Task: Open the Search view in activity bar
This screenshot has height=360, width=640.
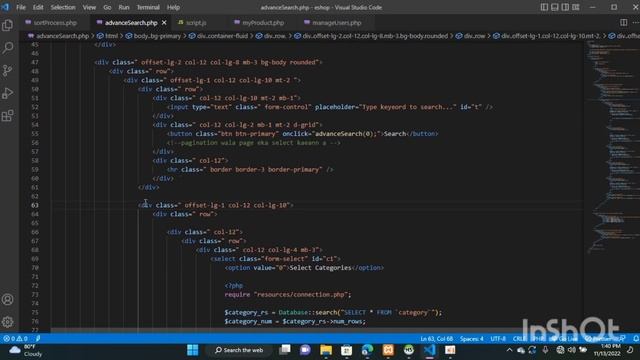Action: tap(7, 48)
